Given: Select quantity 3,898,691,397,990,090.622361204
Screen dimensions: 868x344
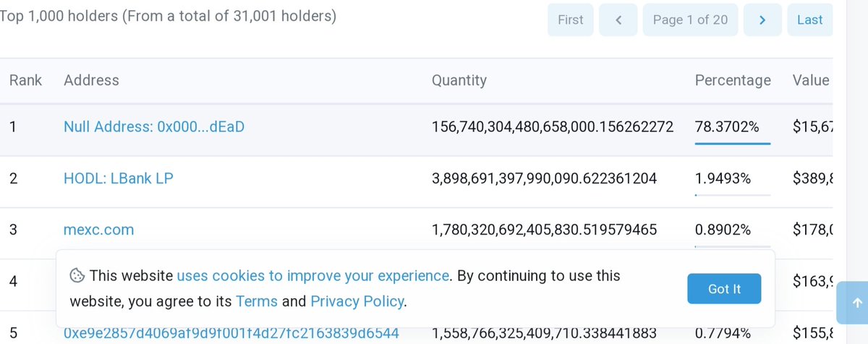Looking at the screenshot, I should pyautogui.click(x=545, y=178).
